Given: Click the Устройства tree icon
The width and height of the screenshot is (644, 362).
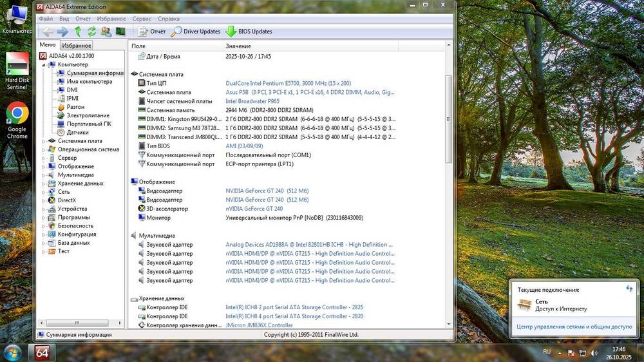Looking at the screenshot, I should tap(52, 209).
